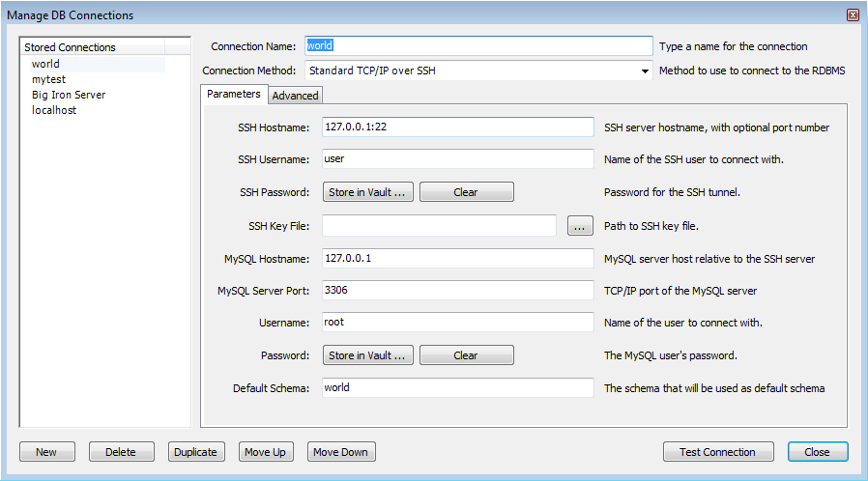Store MySQL Password in Vault

click(367, 355)
